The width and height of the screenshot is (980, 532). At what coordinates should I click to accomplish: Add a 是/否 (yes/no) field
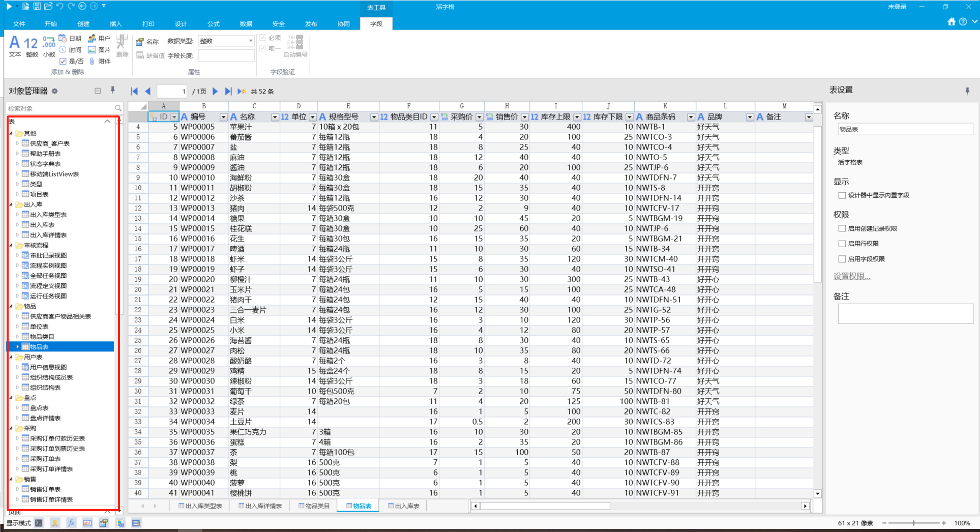71,61
